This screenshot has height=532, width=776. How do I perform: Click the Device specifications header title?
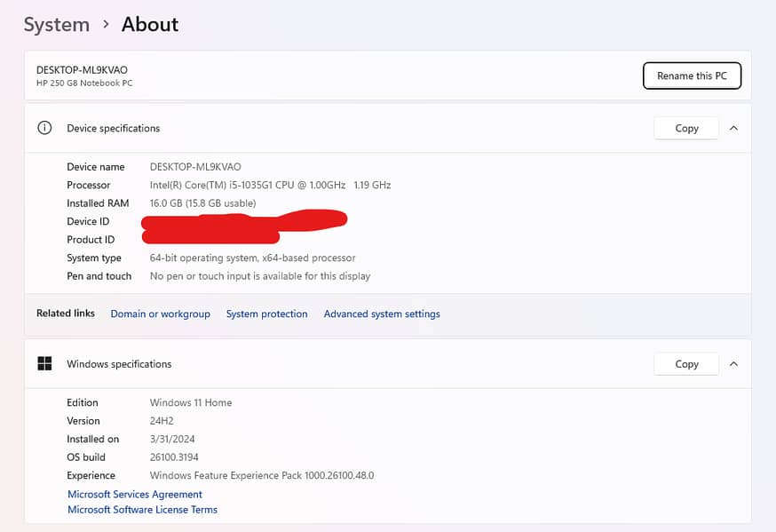114,129
